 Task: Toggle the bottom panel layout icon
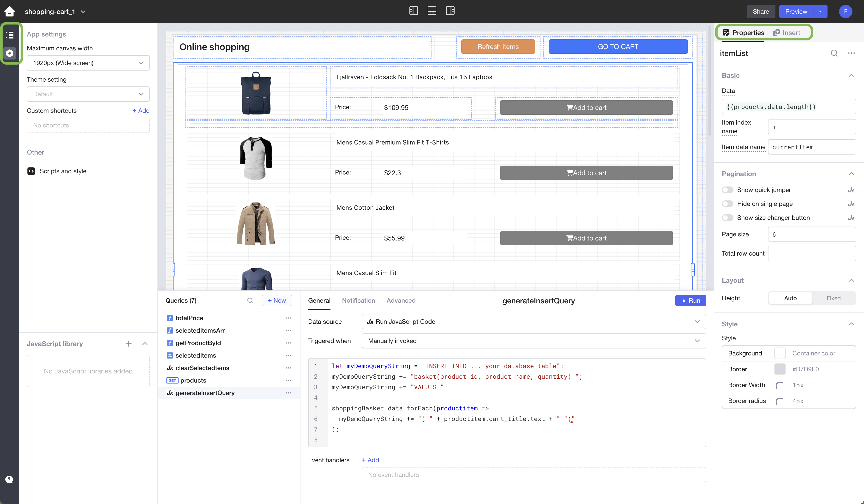pyautogui.click(x=432, y=11)
